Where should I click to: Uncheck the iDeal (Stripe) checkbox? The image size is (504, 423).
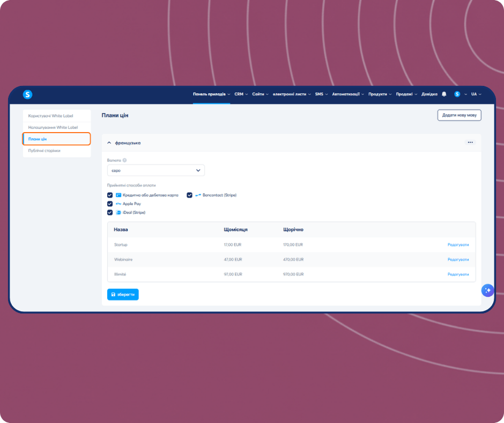[110, 213]
